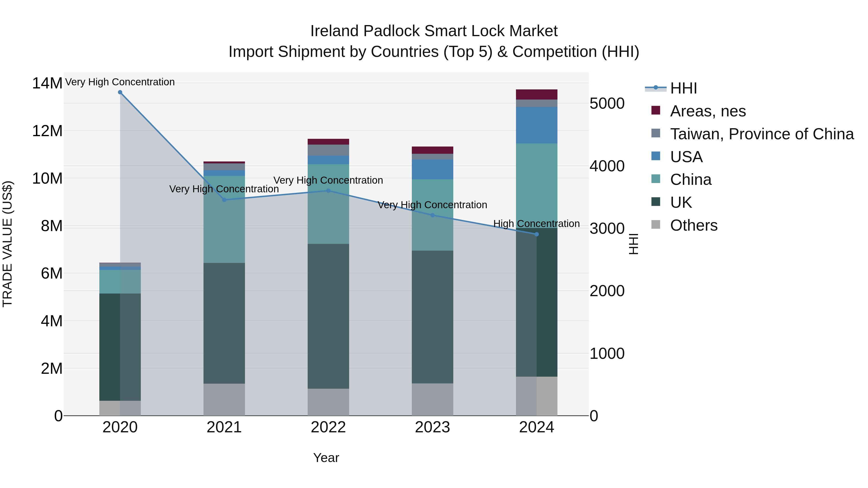
Task: Click the USA legend color swatch
Action: pos(656,156)
